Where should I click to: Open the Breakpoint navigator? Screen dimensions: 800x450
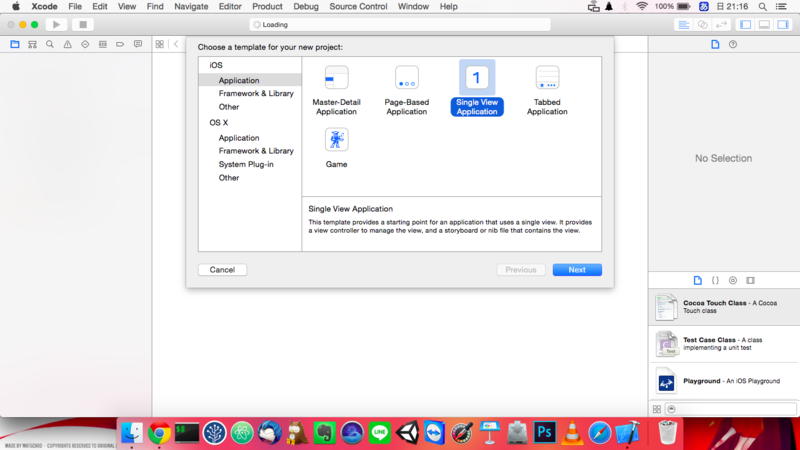pyautogui.click(x=120, y=44)
